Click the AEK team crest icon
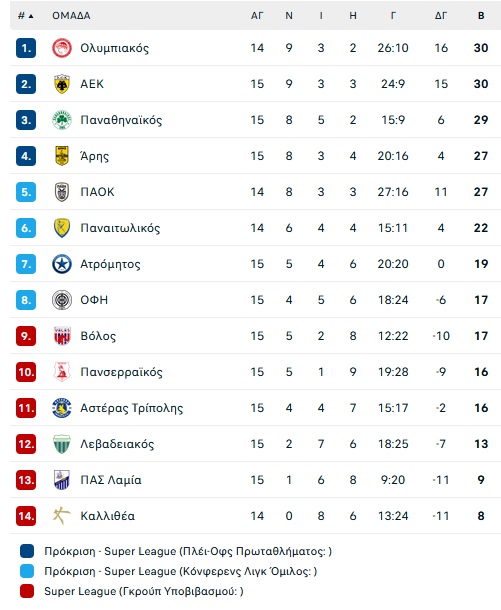The image size is (501, 610). coord(62,84)
